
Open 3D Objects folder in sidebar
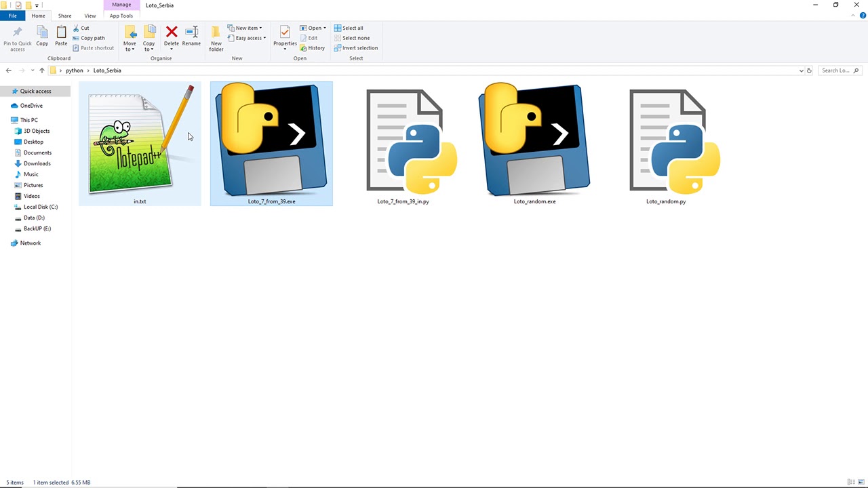tap(37, 131)
